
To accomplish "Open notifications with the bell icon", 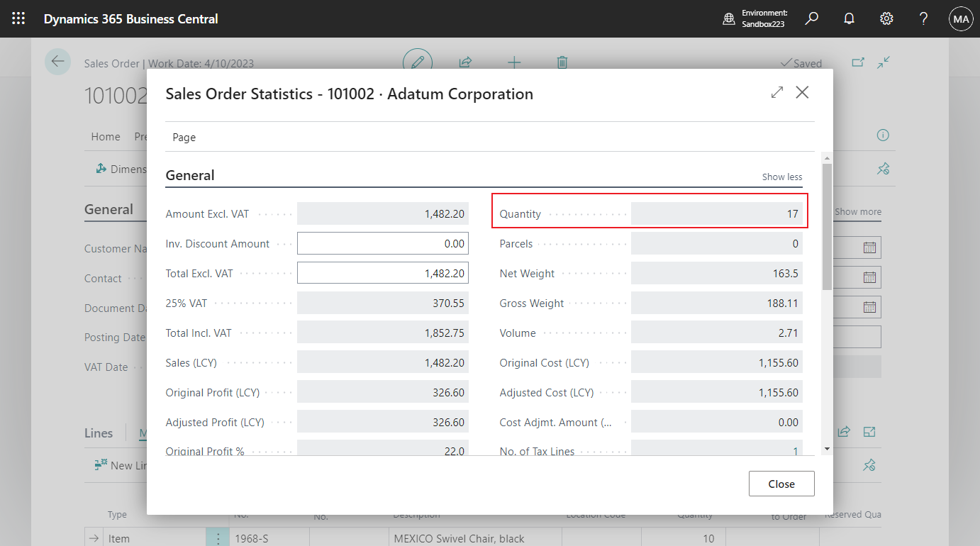I will coord(849,18).
